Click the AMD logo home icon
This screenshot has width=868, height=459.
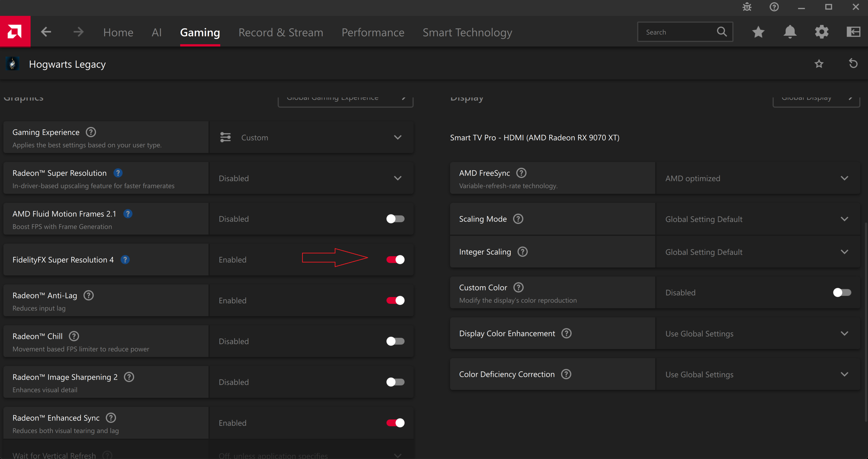(x=15, y=31)
